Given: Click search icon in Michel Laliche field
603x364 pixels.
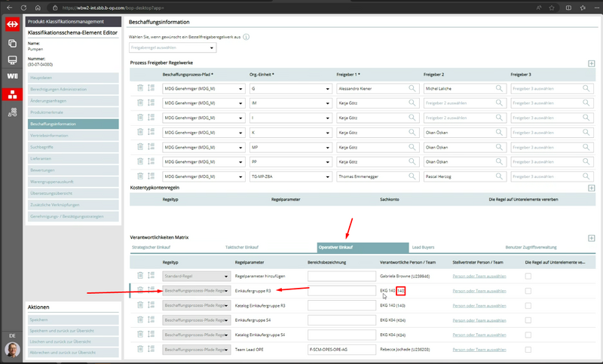Looking at the screenshot, I should pos(499,88).
